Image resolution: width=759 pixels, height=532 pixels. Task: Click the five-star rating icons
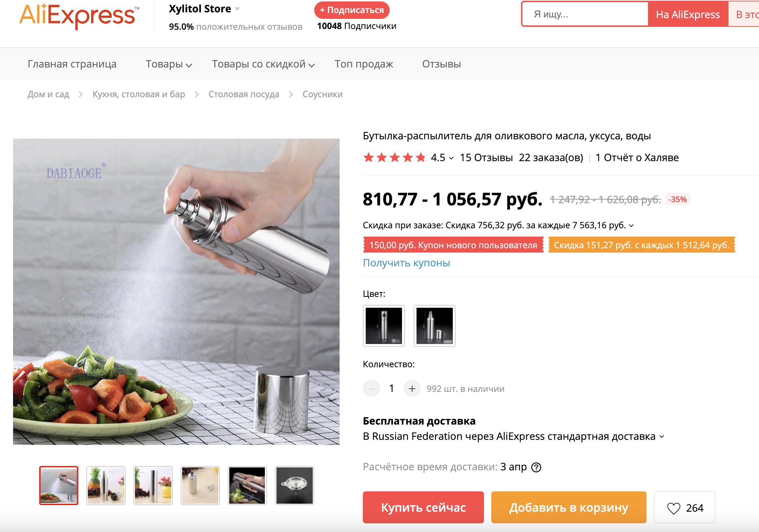(394, 158)
